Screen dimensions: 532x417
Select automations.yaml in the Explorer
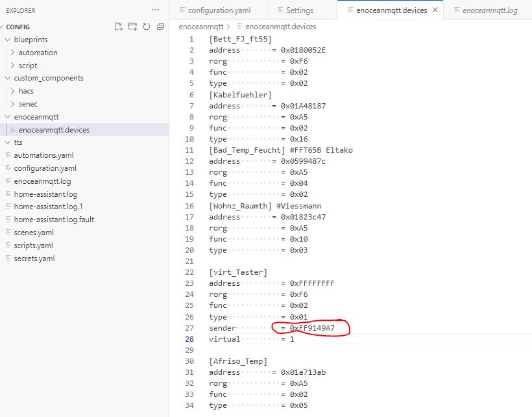click(x=43, y=155)
